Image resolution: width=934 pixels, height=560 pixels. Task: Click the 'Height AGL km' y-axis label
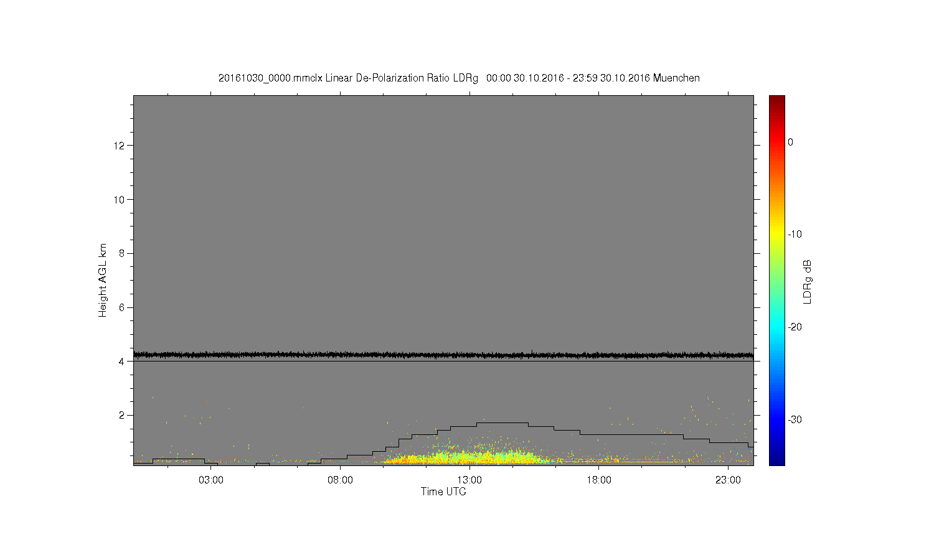pos(103,280)
